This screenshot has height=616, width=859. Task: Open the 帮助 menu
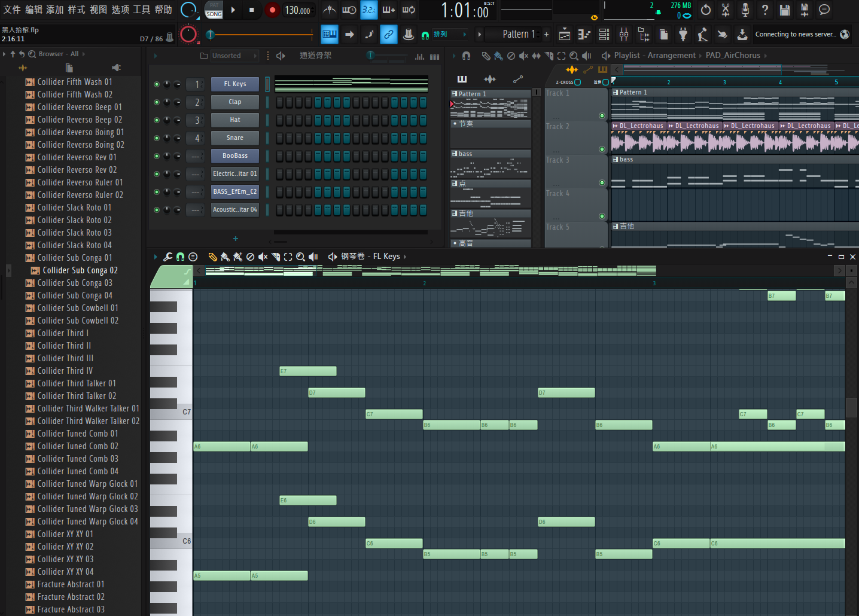point(163,10)
